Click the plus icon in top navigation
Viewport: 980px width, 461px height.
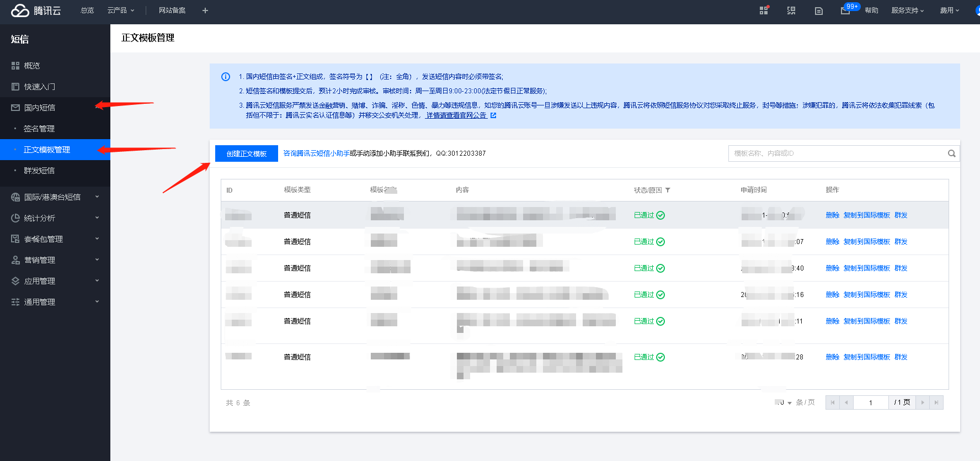coord(205,10)
